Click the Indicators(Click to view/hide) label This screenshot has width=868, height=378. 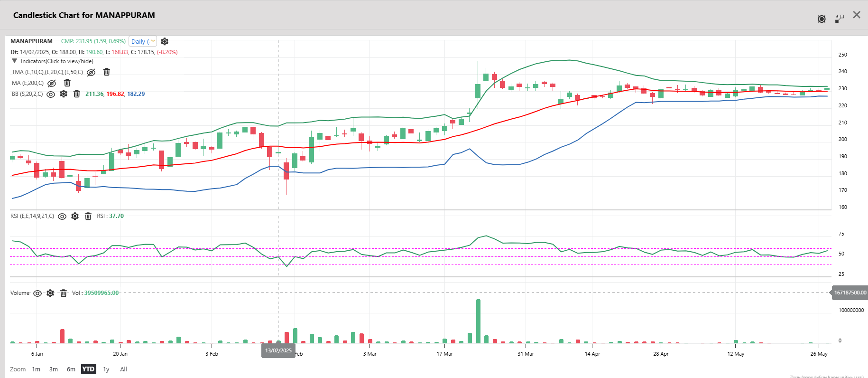tap(57, 61)
